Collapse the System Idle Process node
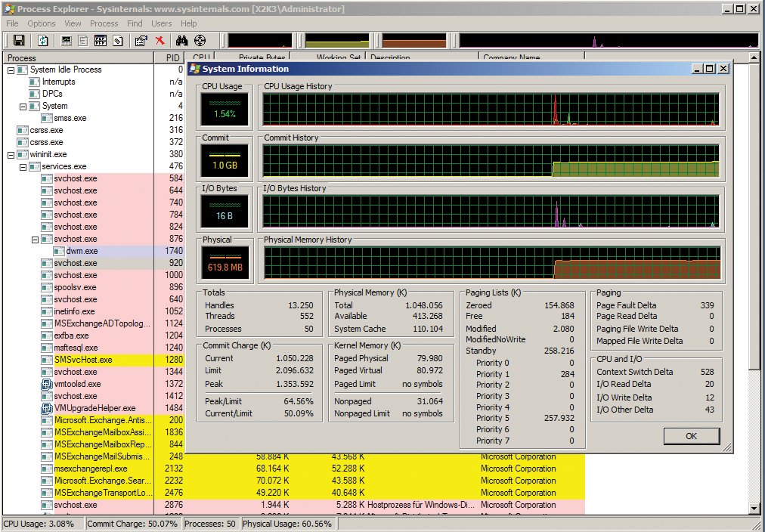The width and height of the screenshot is (765, 532). tap(10, 70)
